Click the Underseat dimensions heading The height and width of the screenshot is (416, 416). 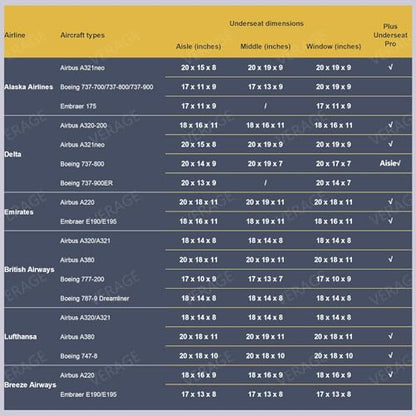pyautogui.click(x=266, y=24)
